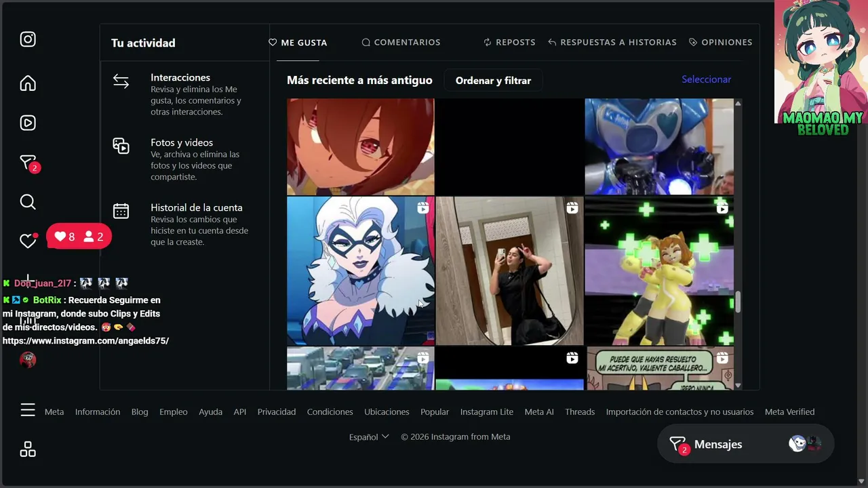Image resolution: width=868 pixels, height=488 pixels.
Task: Open the white-haired masked woman reel
Action: 360,271
